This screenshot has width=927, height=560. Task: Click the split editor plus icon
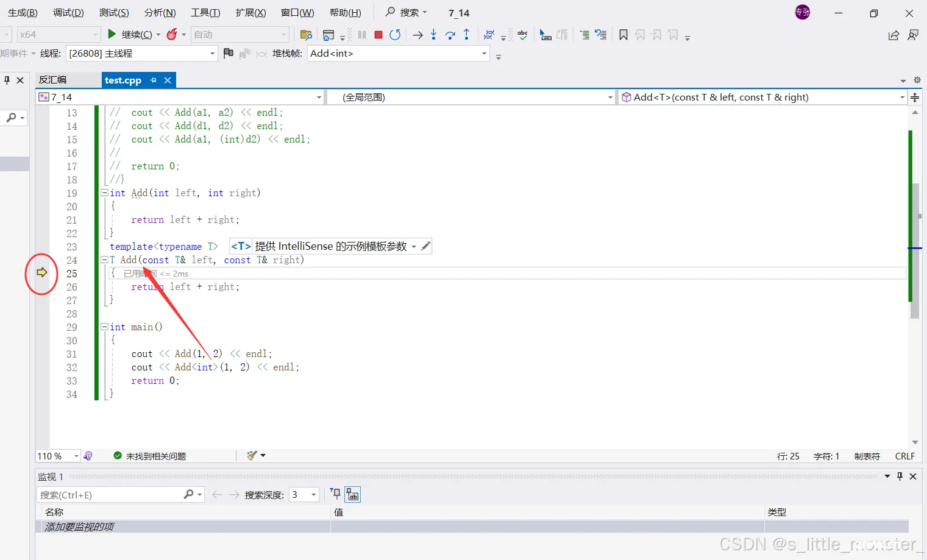click(915, 97)
